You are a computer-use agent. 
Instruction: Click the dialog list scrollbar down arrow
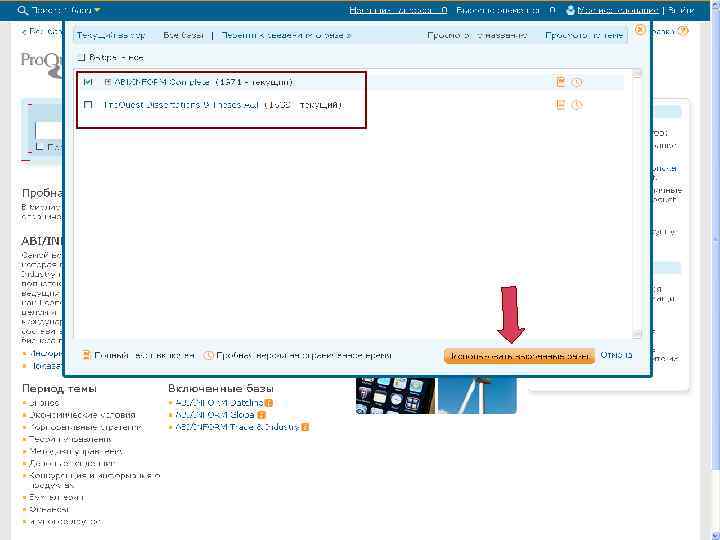coord(636,334)
